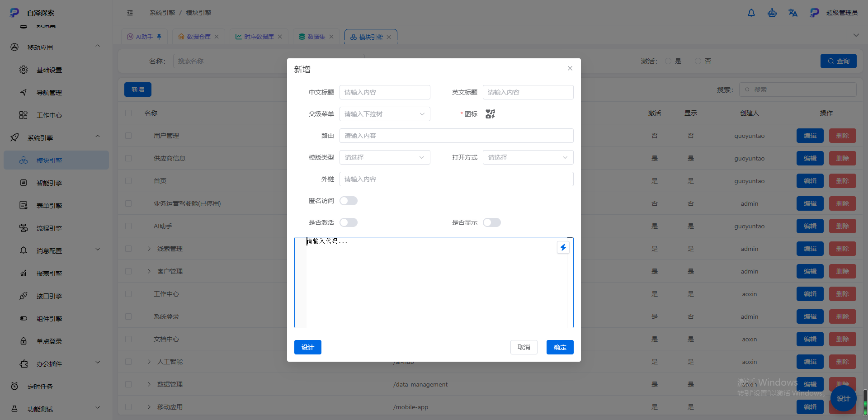Open the 模版类型 dropdown

click(x=385, y=157)
